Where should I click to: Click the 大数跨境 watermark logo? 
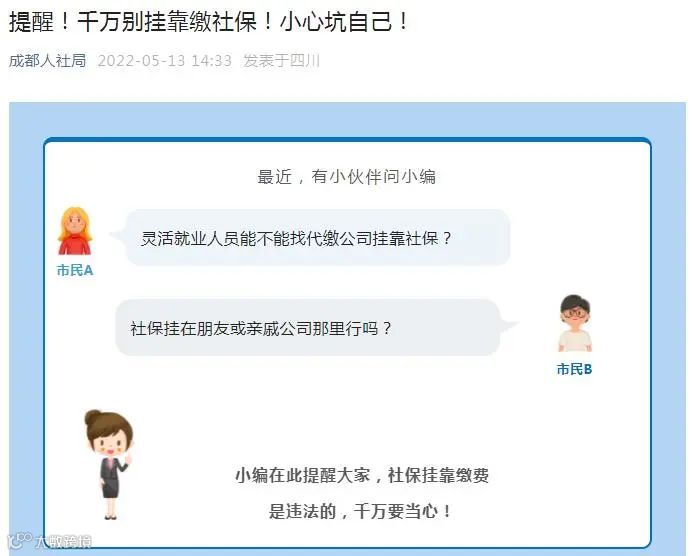(x=20, y=541)
